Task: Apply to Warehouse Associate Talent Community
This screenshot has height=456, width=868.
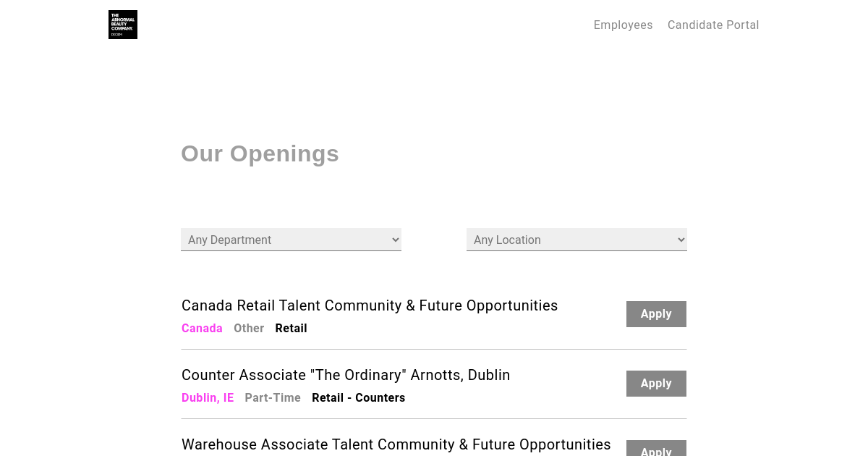Action: click(656, 449)
